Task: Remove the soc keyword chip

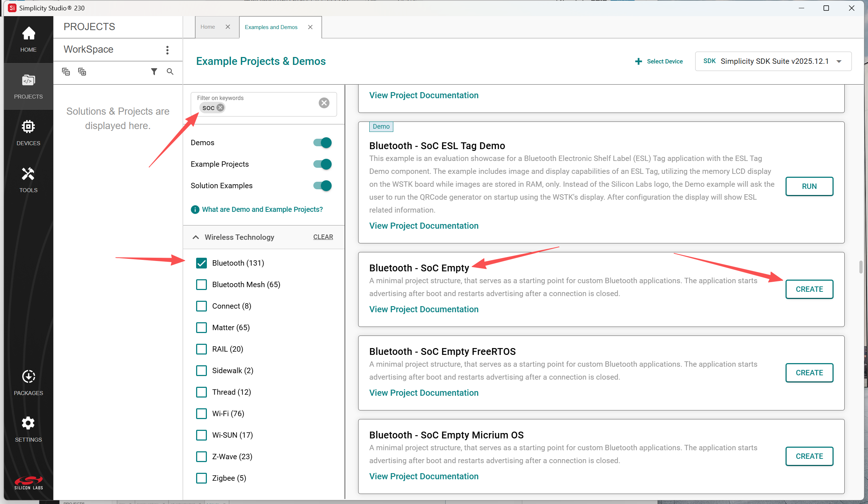Action: pos(220,108)
